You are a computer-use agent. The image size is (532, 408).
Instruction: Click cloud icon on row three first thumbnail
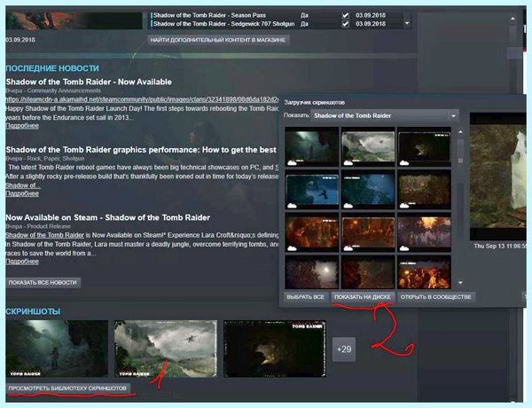(292, 248)
